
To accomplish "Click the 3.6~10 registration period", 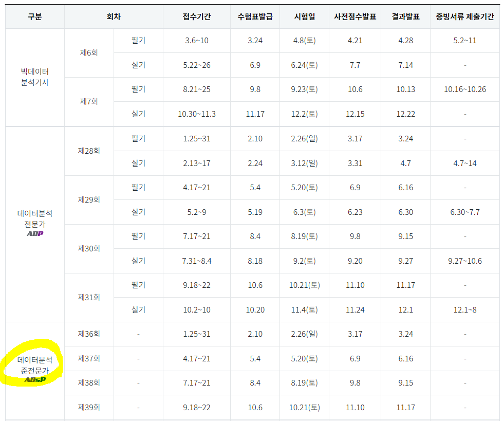I will coord(197,41).
